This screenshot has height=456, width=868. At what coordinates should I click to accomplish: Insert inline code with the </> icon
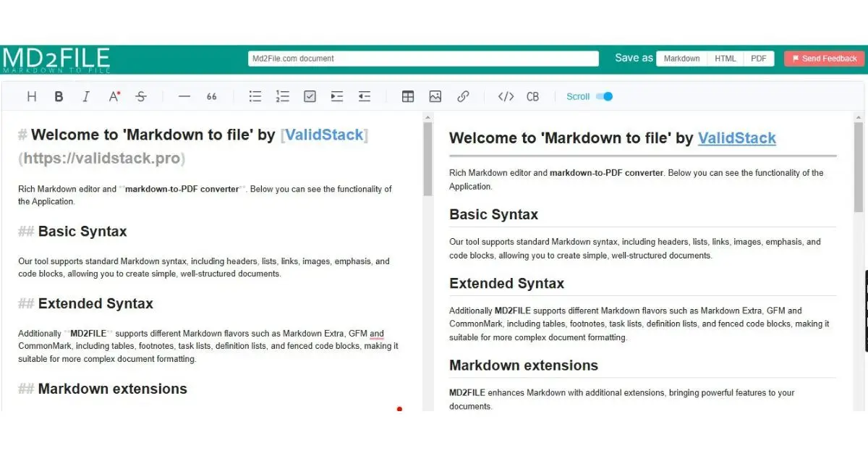pyautogui.click(x=505, y=96)
